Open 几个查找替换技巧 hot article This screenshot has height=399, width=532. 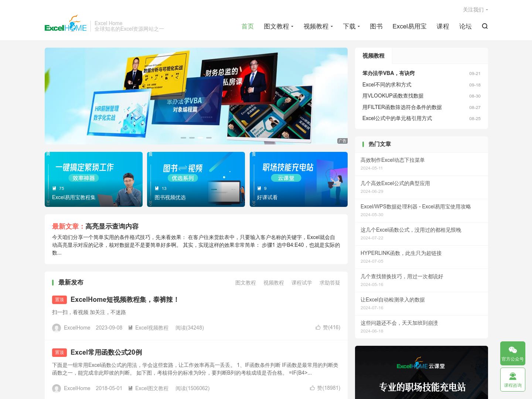[x=402, y=276]
